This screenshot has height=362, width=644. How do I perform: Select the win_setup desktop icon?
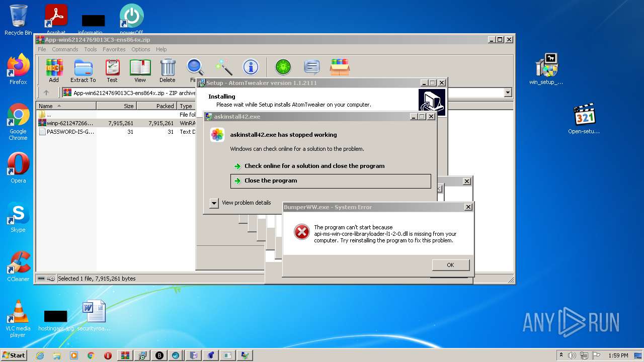[x=546, y=69]
